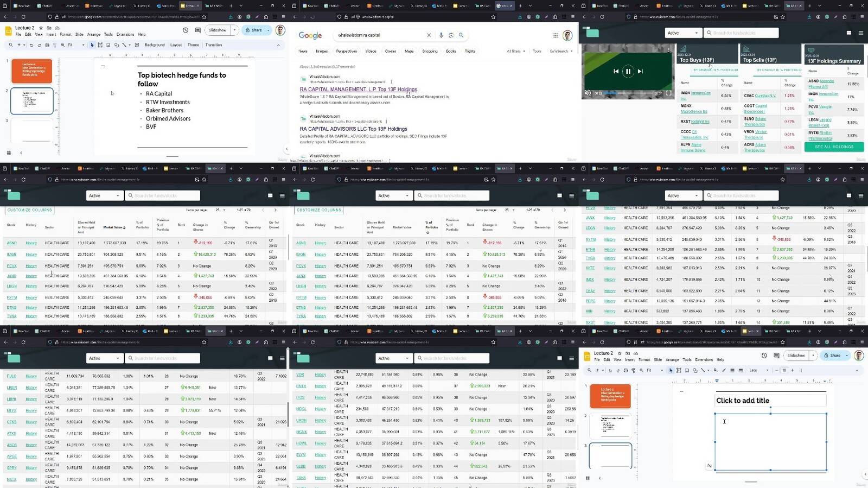Open the RA CAPITAL MANAGEMENT, L.P. search result
Viewport: 868px width, 488px height.
point(359,90)
